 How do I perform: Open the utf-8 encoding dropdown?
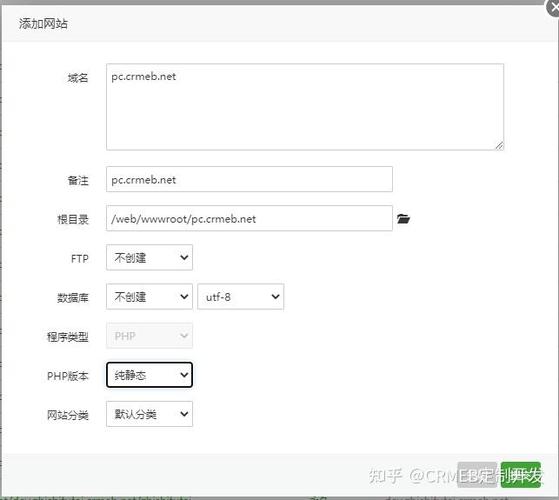(241, 297)
